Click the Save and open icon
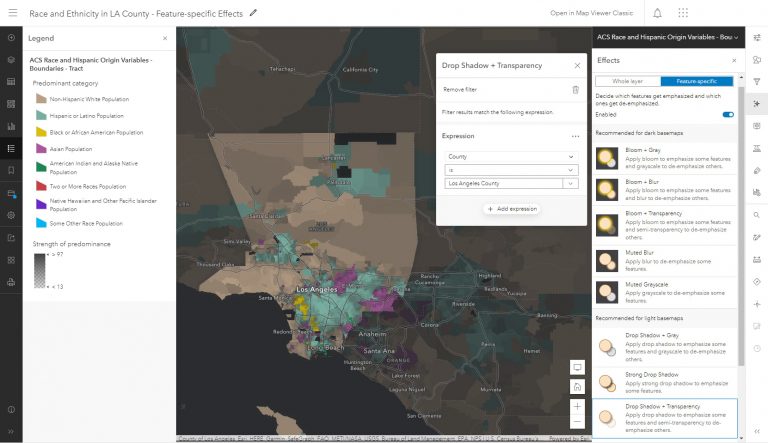768x443 pixels. [11, 193]
